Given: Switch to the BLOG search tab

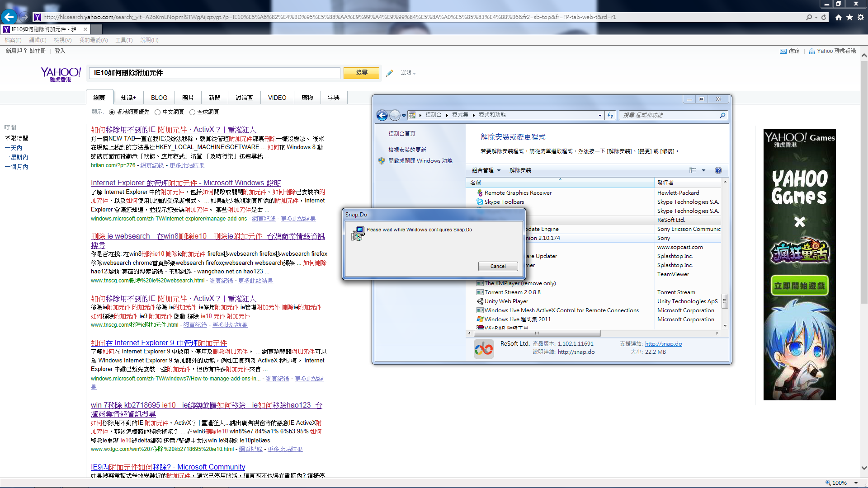Looking at the screenshot, I should [159, 98].
